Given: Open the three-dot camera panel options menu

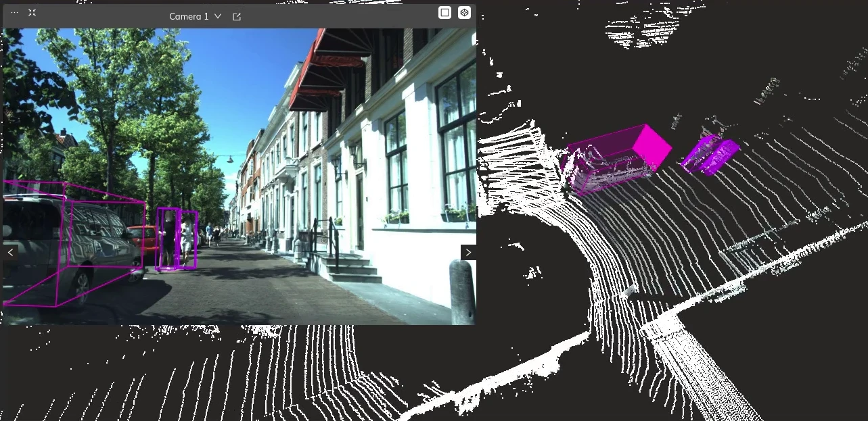Looking at the screenshot, I should point(14,13).
